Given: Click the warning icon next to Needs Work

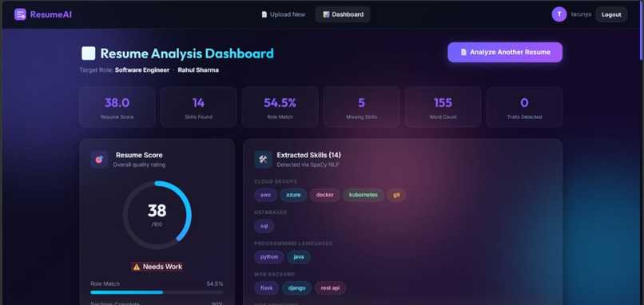Looking at the screenshot, I should coord(137,267).
